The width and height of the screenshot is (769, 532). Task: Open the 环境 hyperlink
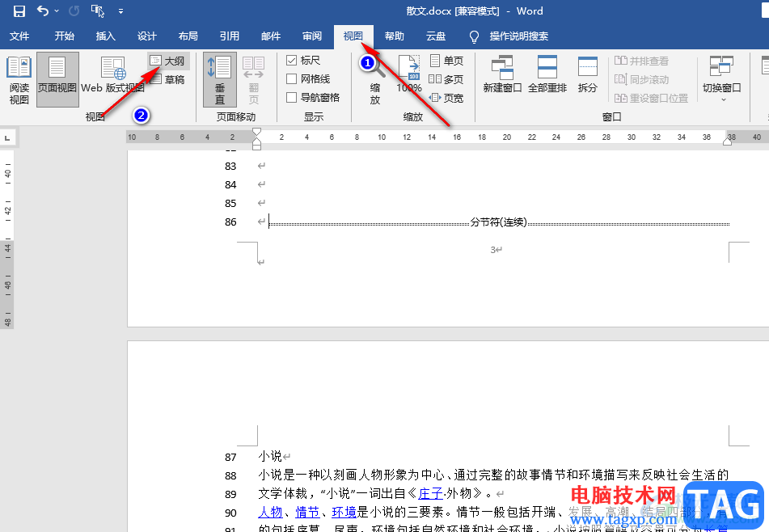click(344, 513)
